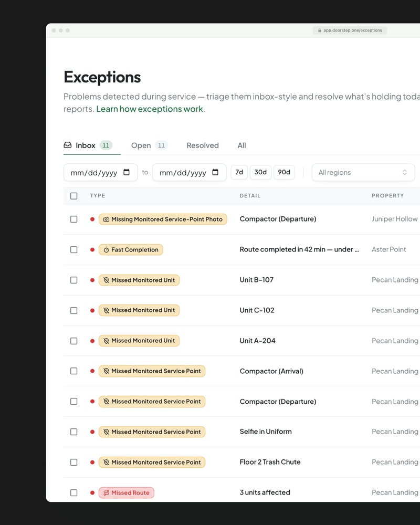The height and width of the screenshot is (525, 420).
Task: Click the 'Floor 2 Trash Chute' detail cell
Action: coord(270,462)
